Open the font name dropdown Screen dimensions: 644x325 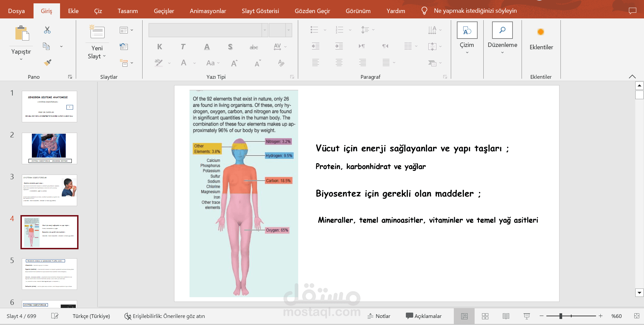pyautogui.click(x=265, y=30)
